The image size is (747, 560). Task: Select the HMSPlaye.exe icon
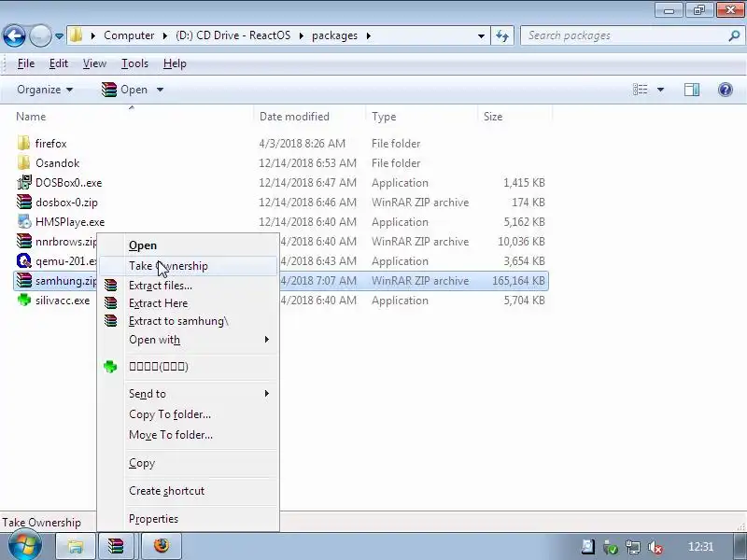point(24,221)
